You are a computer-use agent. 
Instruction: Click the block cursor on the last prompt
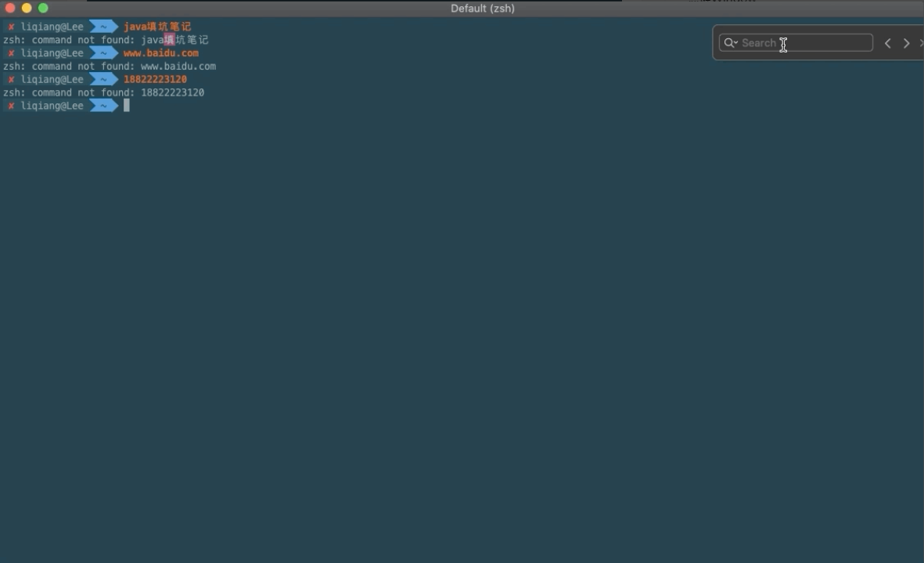point(126,106)
